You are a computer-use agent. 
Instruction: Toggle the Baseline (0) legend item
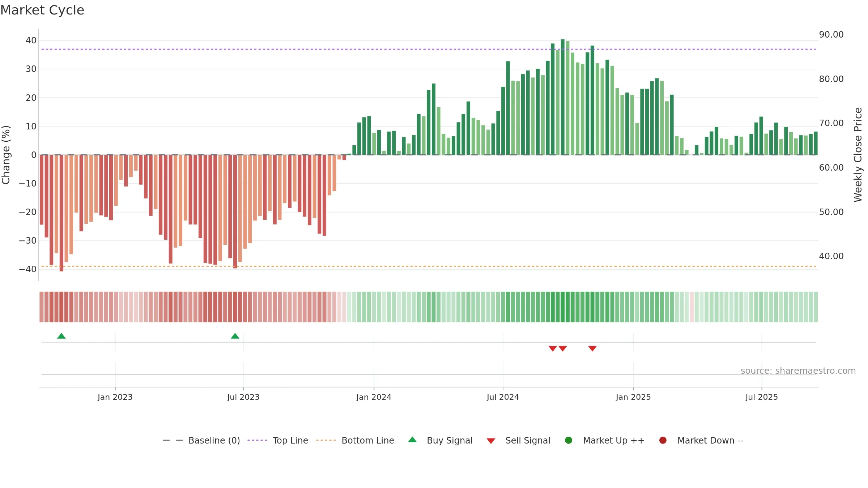point(201,440)
